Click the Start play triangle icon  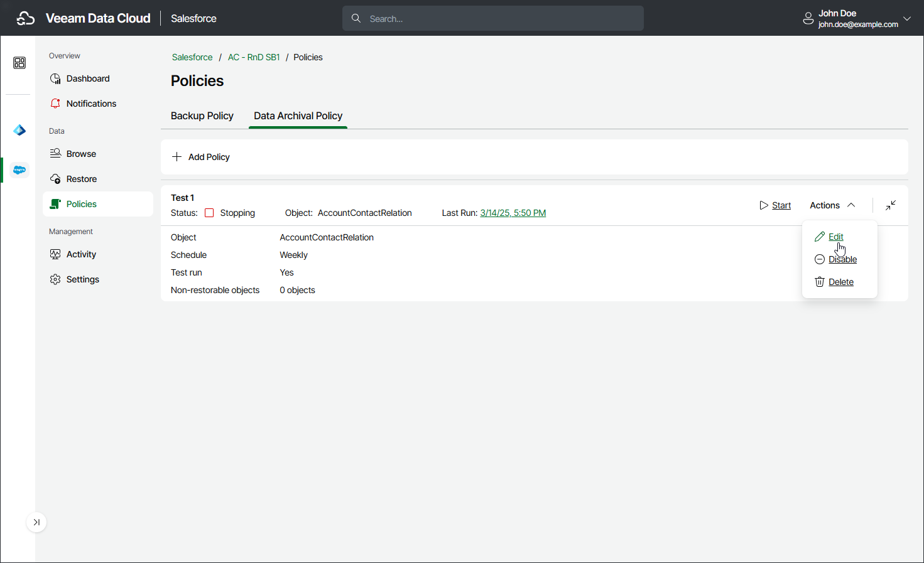coord(764,205)
